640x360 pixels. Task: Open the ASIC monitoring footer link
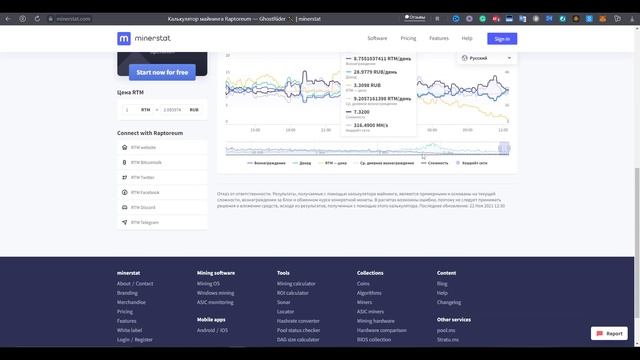tap(216, 302)
